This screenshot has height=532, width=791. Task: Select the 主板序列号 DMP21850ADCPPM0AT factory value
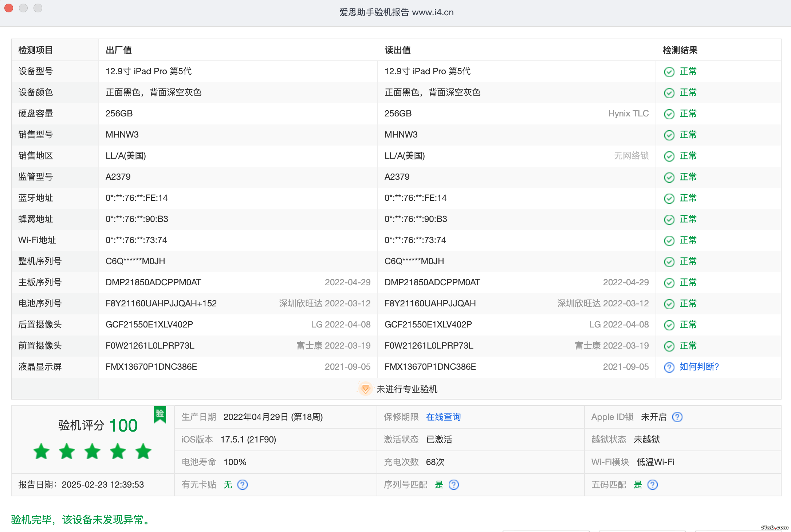tap(153, 282)
